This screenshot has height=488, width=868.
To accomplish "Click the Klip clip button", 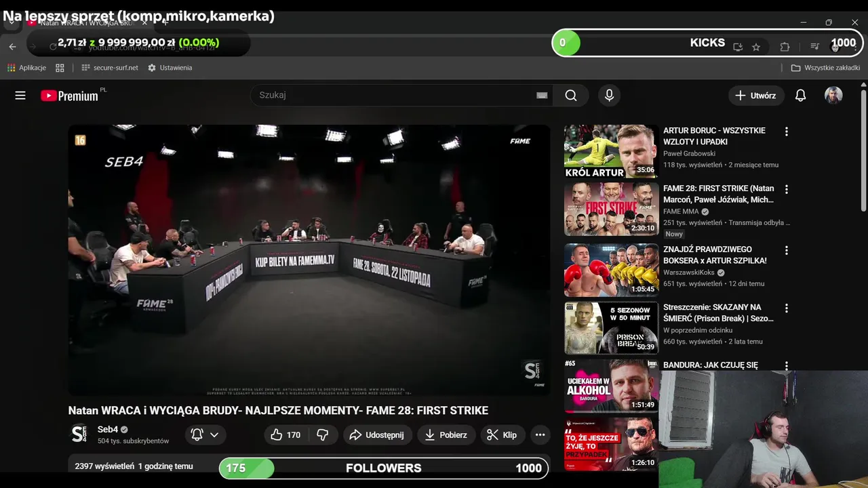I will click(x=502, y=435).
